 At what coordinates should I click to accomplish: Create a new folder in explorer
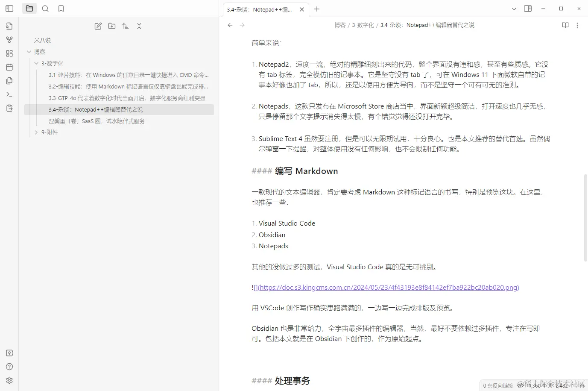(112, 26)
